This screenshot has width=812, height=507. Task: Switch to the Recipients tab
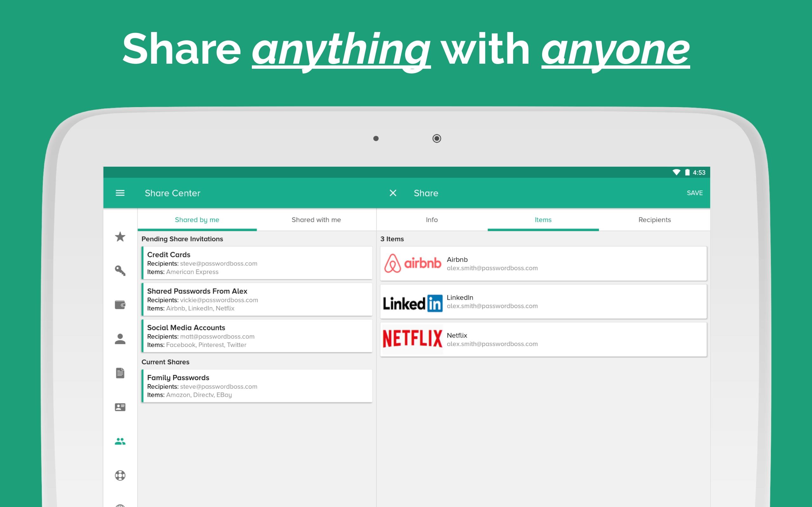(x=655, y=220)
